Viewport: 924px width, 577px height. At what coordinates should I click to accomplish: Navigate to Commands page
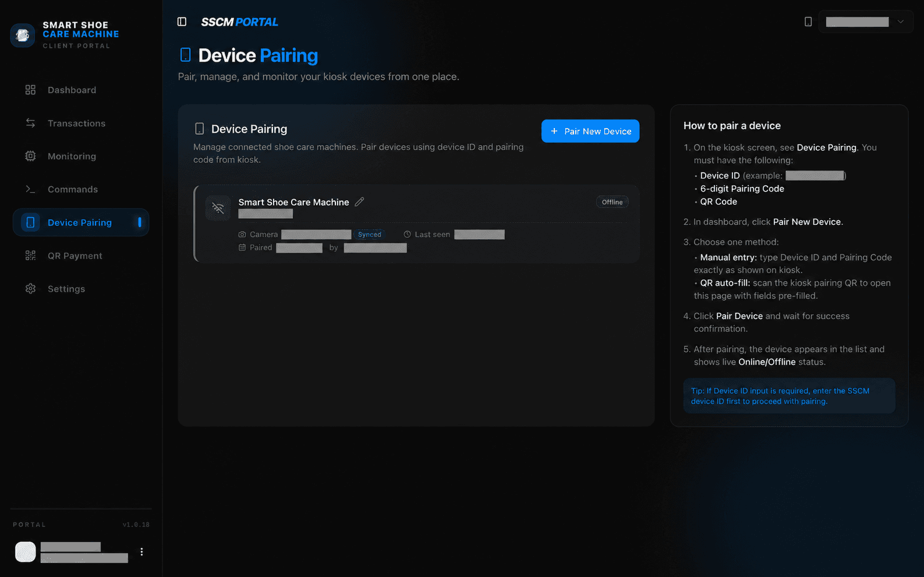point(81,189)
